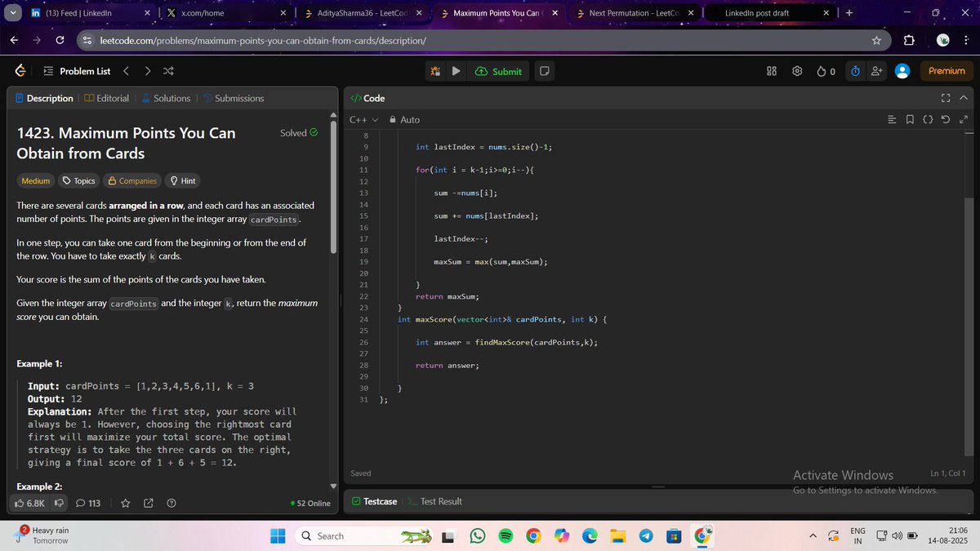Screen dimensions: 980x551
Task: Open the Testcase tab
Action: click(374, 501)
